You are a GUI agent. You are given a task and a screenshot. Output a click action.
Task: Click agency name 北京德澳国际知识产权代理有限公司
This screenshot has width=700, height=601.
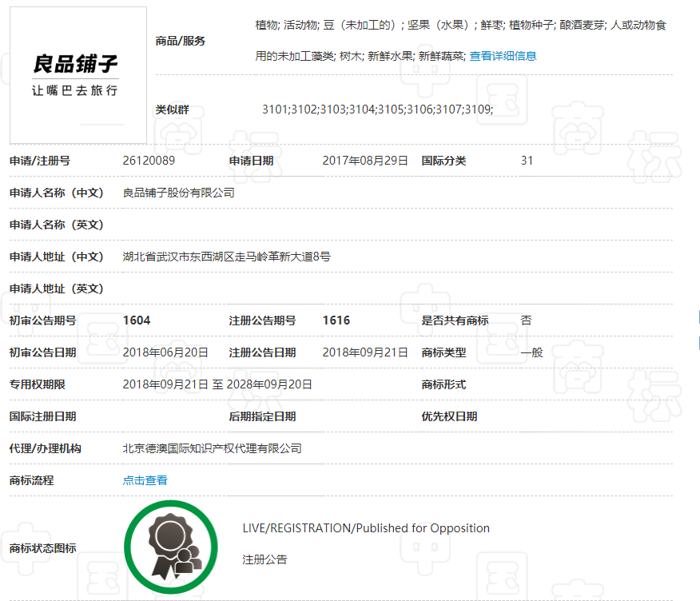(212, 448)
